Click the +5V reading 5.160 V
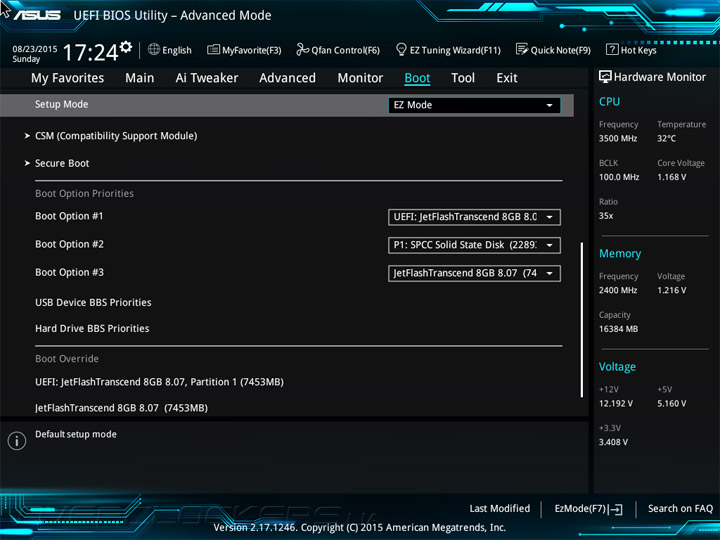This screenshot has height=540, width=720. [x=671, y=403]
